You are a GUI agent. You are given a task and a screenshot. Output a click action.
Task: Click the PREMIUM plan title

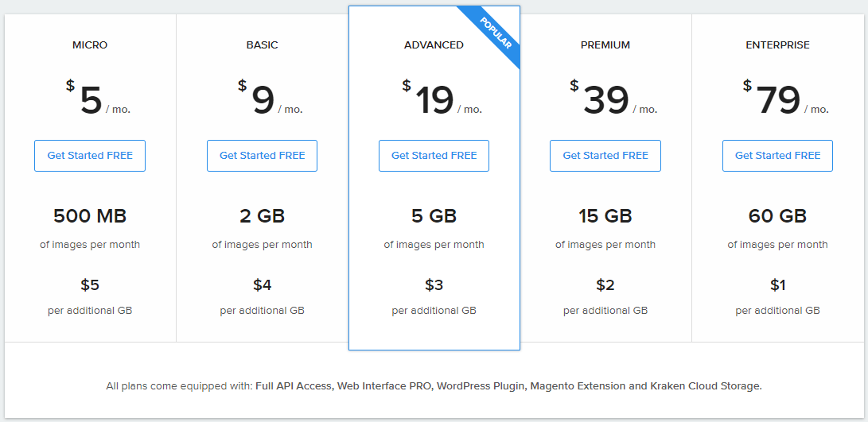605,45
